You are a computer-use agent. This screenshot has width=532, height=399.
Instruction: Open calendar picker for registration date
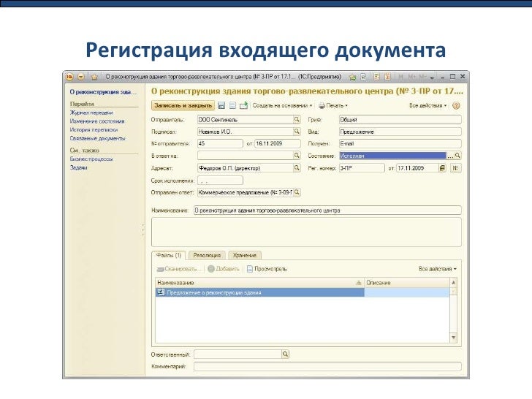tap(442, 168)
